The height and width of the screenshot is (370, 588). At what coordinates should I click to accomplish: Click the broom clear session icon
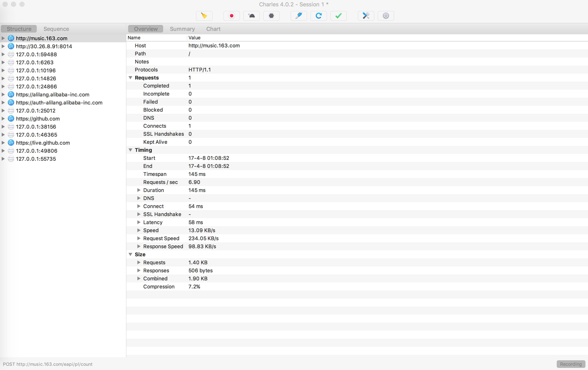coord(204,16)
